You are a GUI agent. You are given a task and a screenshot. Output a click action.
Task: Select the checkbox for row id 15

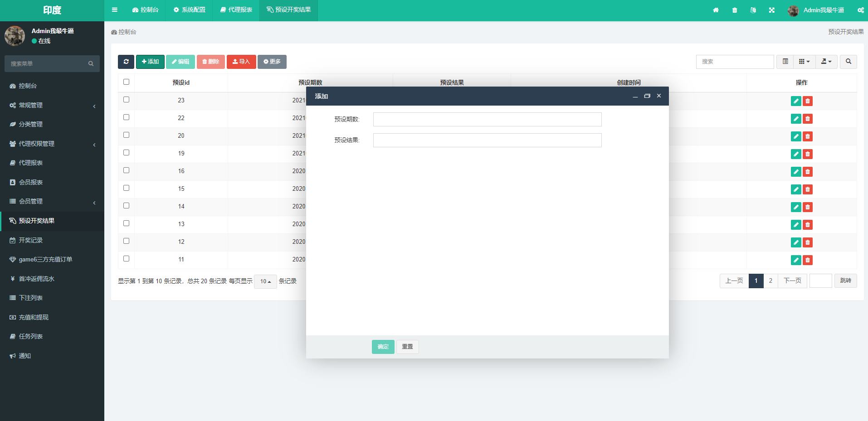click(x=126, y=188)
